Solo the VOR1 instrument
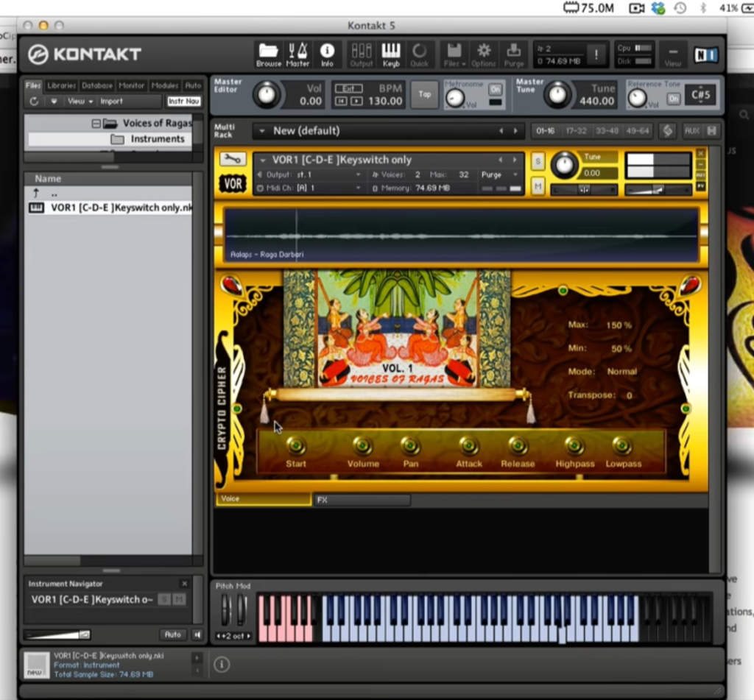Screen dimensions: 754x700 (x=538, y=161)
